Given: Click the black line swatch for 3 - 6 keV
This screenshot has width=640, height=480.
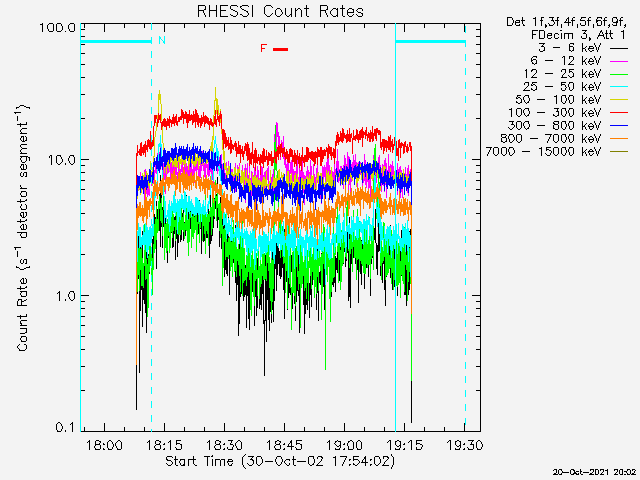Looking at the screenshot, I should coord(619,48).
